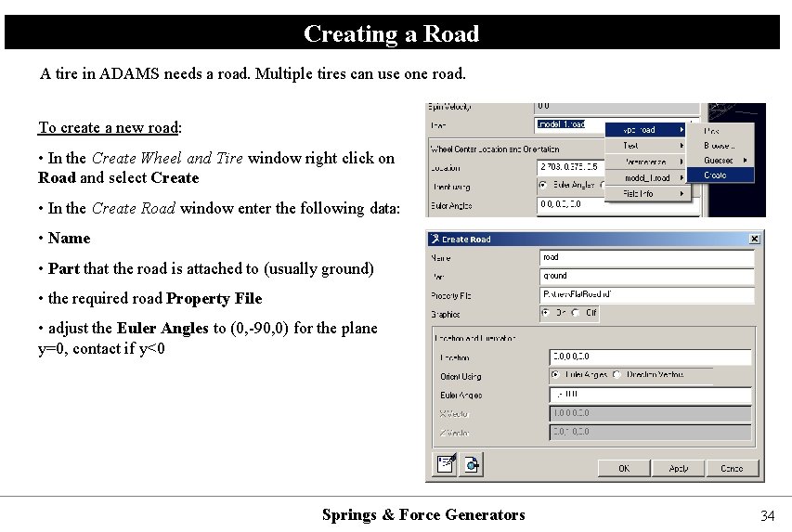The width and height of the screenshot is (792, 532).
Task: Click the Part field containing ground
Action: point(647,276)
